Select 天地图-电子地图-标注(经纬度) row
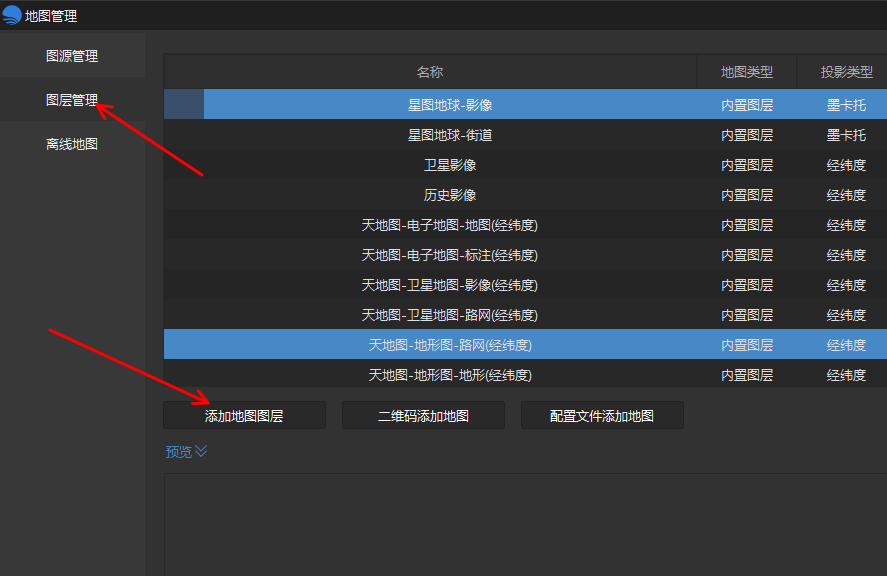The image size is (887, 576). point(526,255)
